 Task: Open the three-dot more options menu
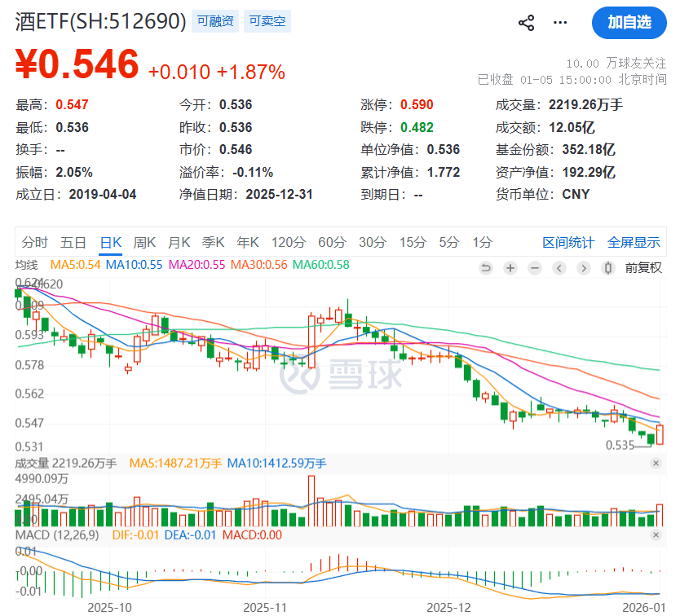point(559,23)
